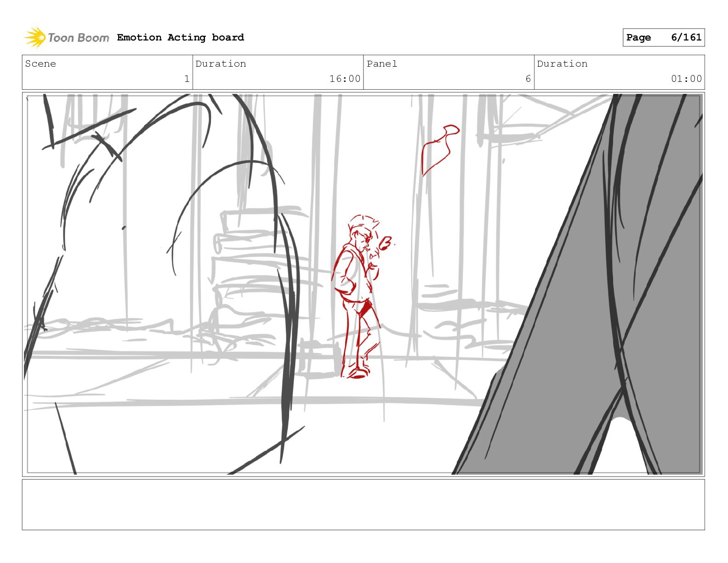Click the 'Page 6/161' box

[664, 38]
